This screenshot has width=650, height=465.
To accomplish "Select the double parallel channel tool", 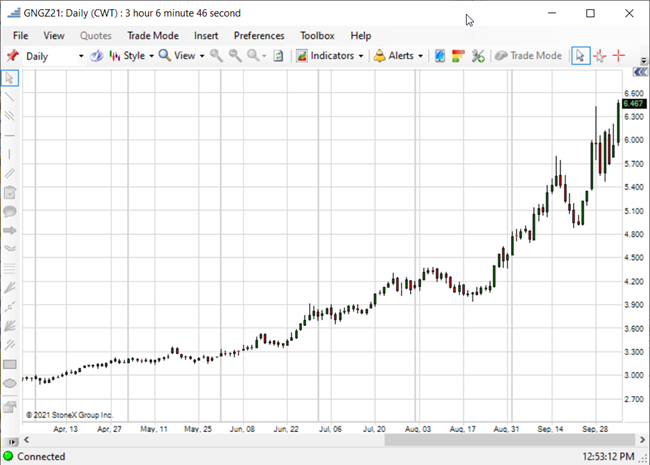I will [10, 173].
